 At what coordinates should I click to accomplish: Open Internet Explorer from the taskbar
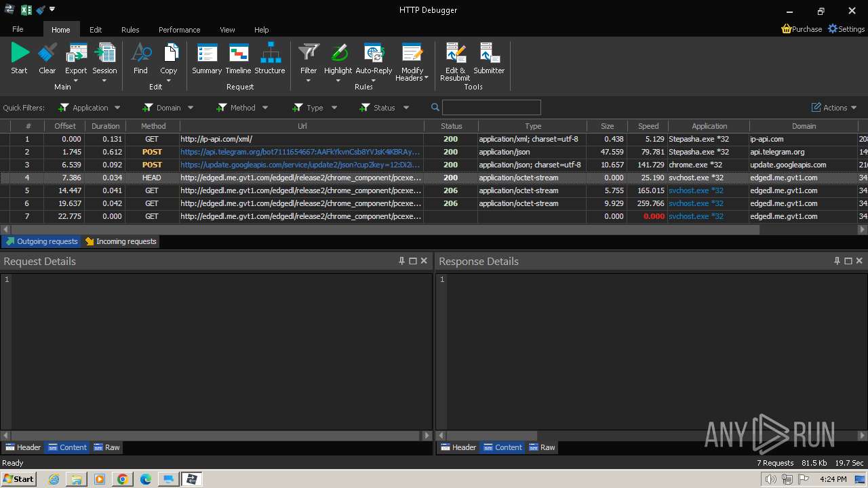(x=54, y=479)
